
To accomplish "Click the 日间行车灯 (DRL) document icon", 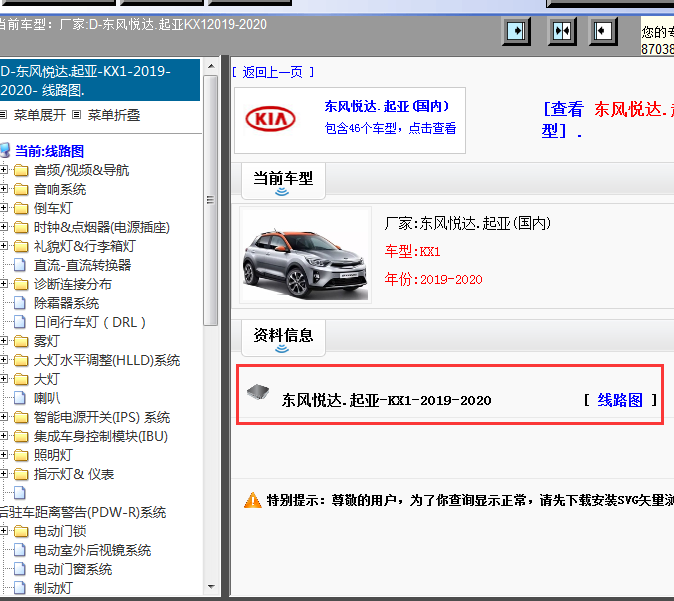I will (x=19, y=322).
